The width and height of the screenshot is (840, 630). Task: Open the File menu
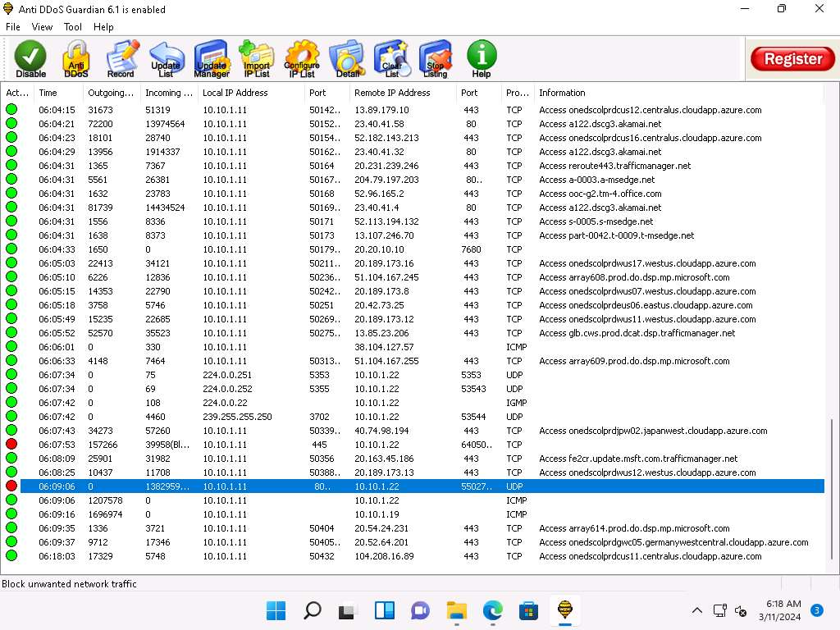(13, 27)
